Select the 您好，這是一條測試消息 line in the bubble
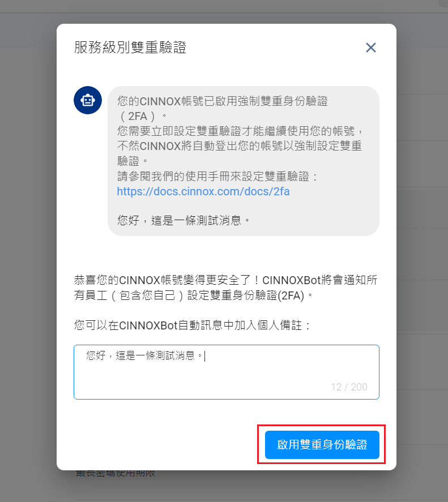448x502 pixels. click(184, 220)
